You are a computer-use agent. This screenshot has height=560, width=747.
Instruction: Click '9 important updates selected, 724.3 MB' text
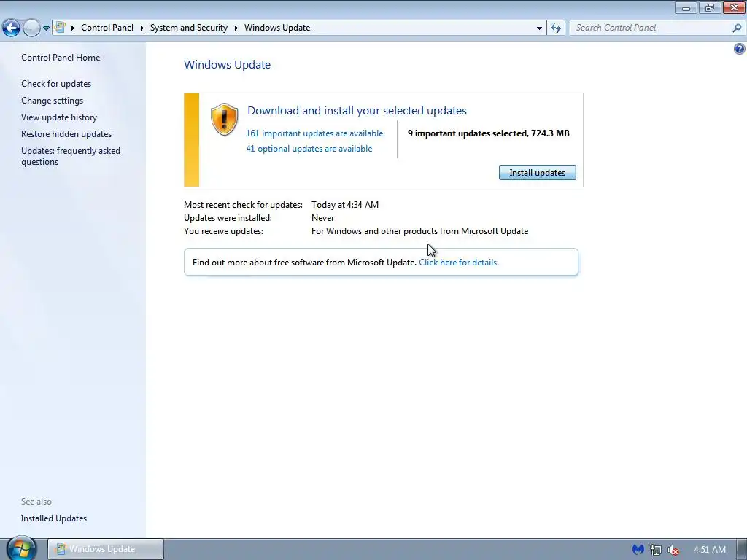pyautogui.click(x=488, y=133)
